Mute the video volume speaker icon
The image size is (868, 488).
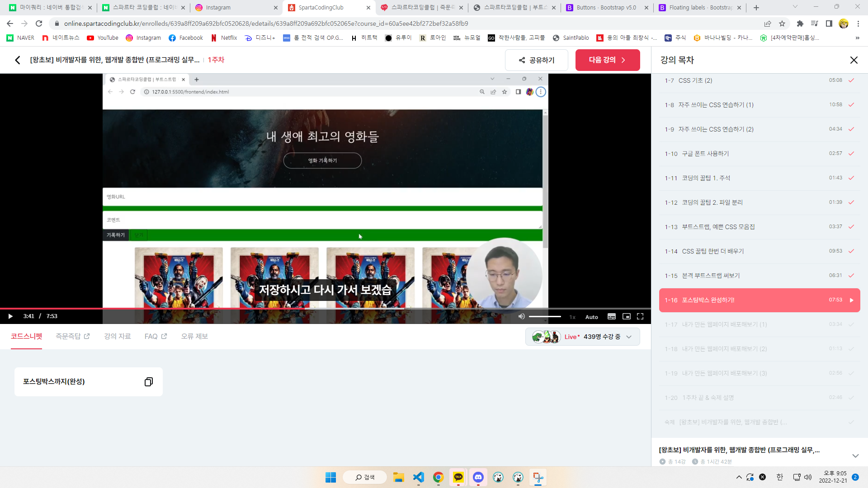(x=521, y=316)
